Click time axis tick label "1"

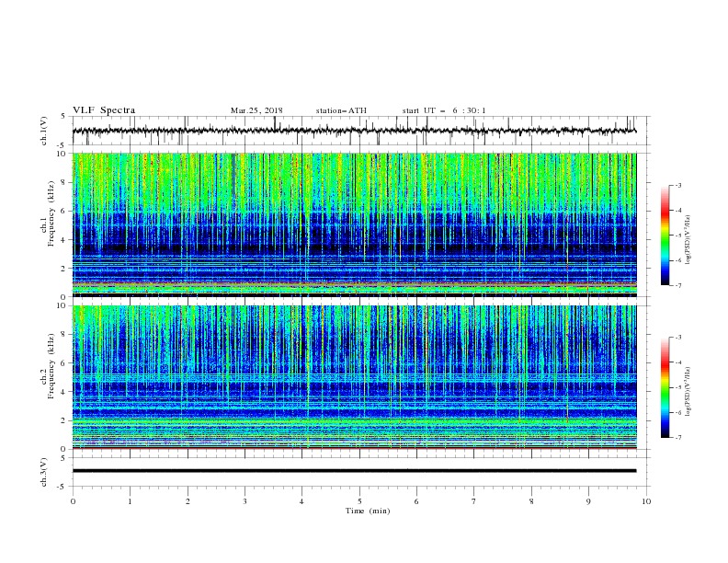click(130, 501)
